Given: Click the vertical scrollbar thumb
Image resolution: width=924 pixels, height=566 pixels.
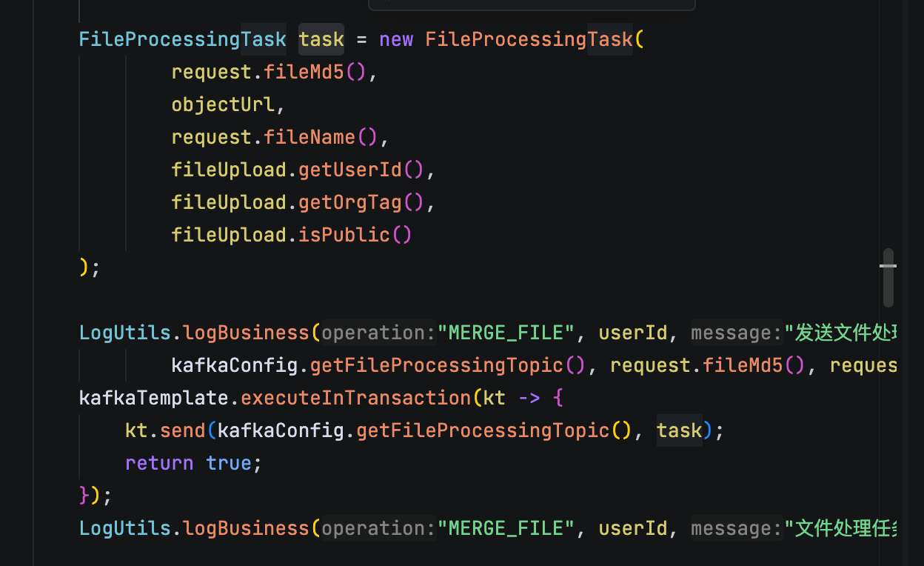Looking at the screenshot, I should [888, 277].
